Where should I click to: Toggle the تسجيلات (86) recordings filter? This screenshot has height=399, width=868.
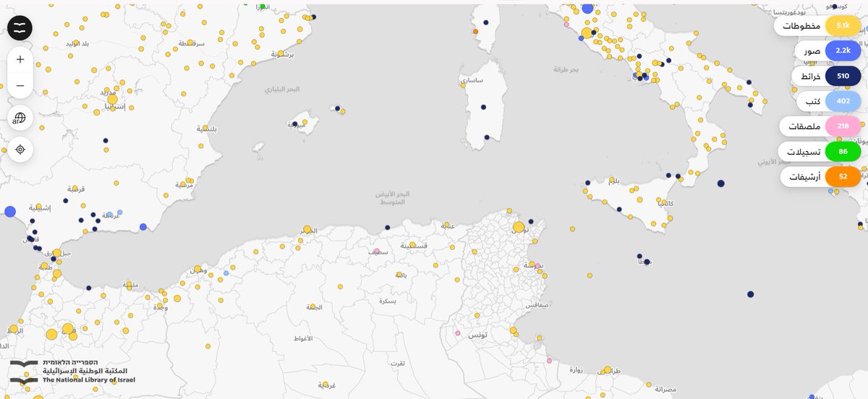click(819, 152)
